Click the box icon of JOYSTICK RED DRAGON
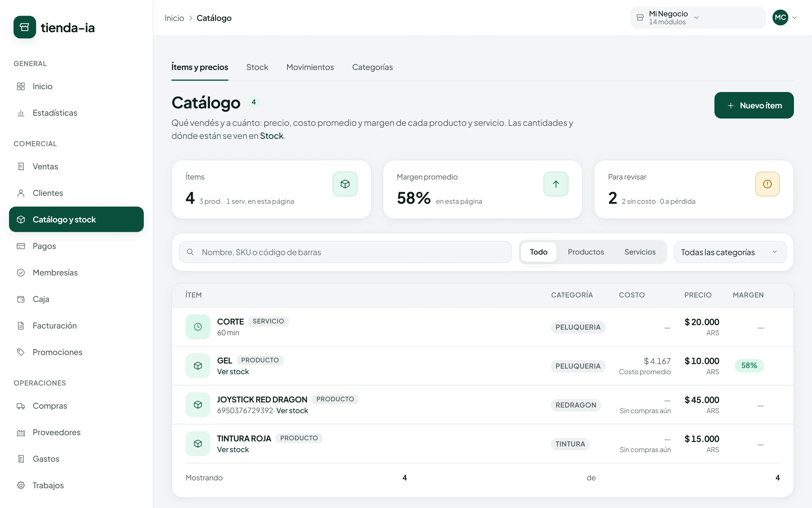This screenshot has height=508, width=812. [198, 405]
